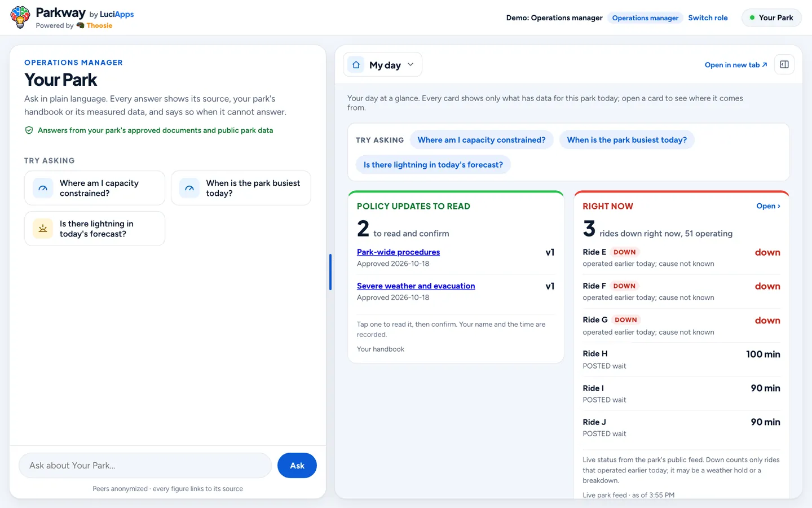The height and width of the screenshot is (508, 812).
Task: Click the home icon beside My day
Action: point(356,65)
